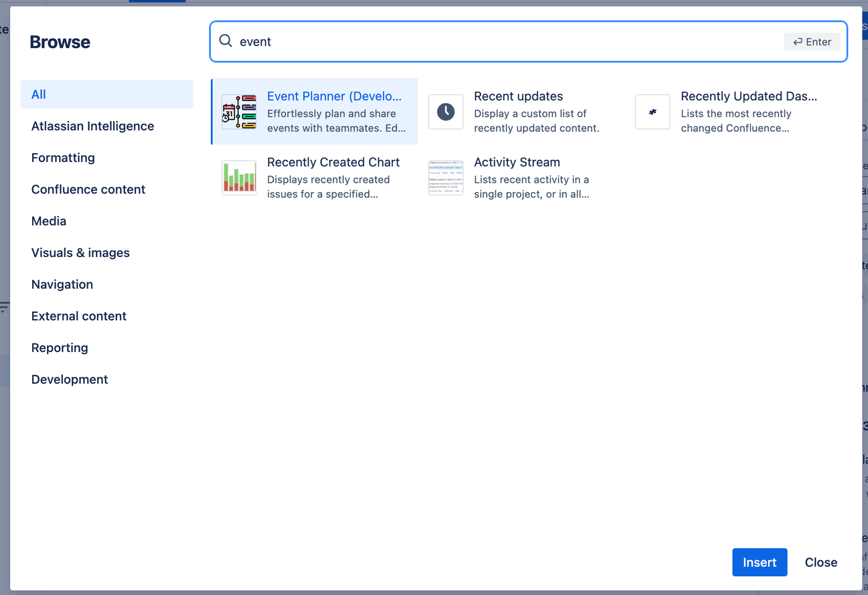The image size is (868, 595).
Task: Click the Recent updates clock icon
Action: [446, 112]
